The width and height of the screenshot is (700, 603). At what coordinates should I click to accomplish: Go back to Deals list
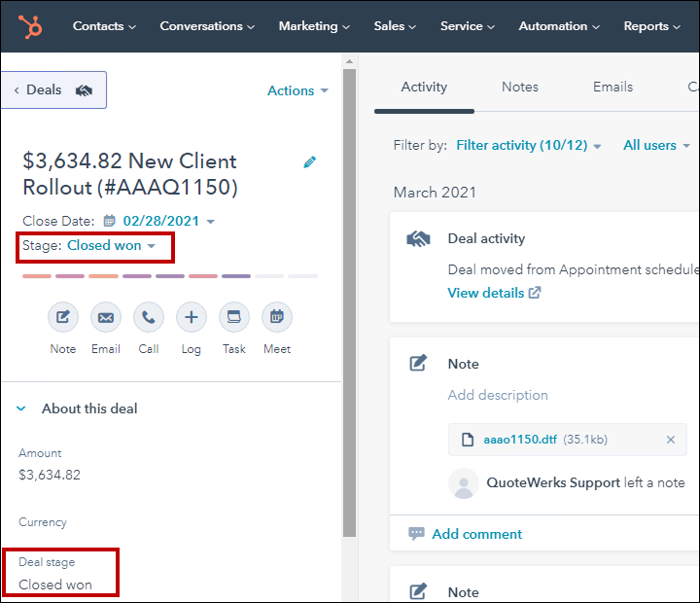[53, 90]
